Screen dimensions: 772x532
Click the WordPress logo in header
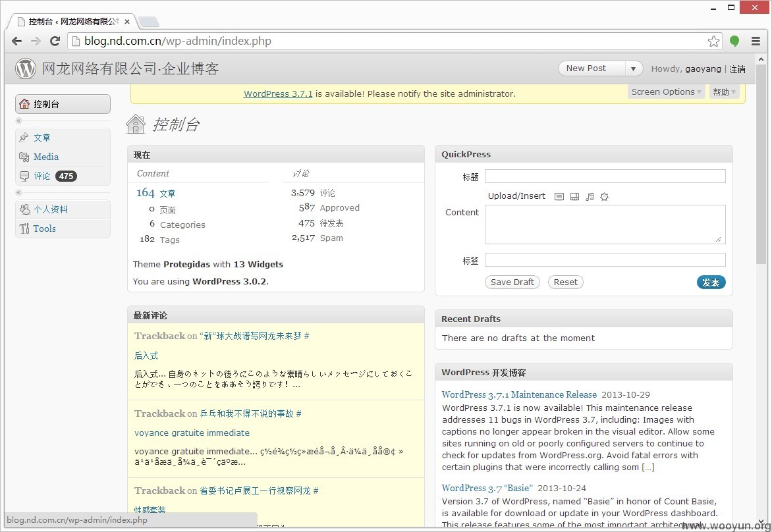(x=25, y=68)
